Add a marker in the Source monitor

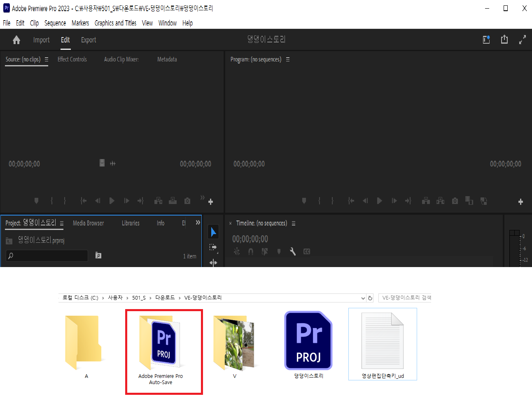click(x=37, y=201)
